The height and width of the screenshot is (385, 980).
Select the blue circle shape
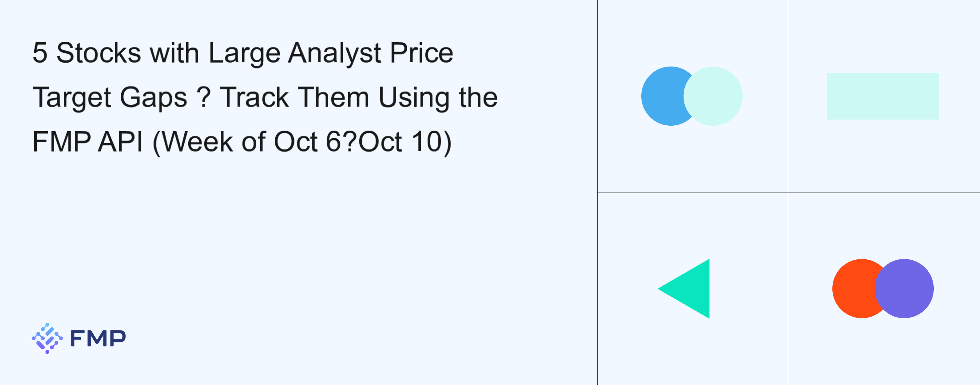pos(662,96)
